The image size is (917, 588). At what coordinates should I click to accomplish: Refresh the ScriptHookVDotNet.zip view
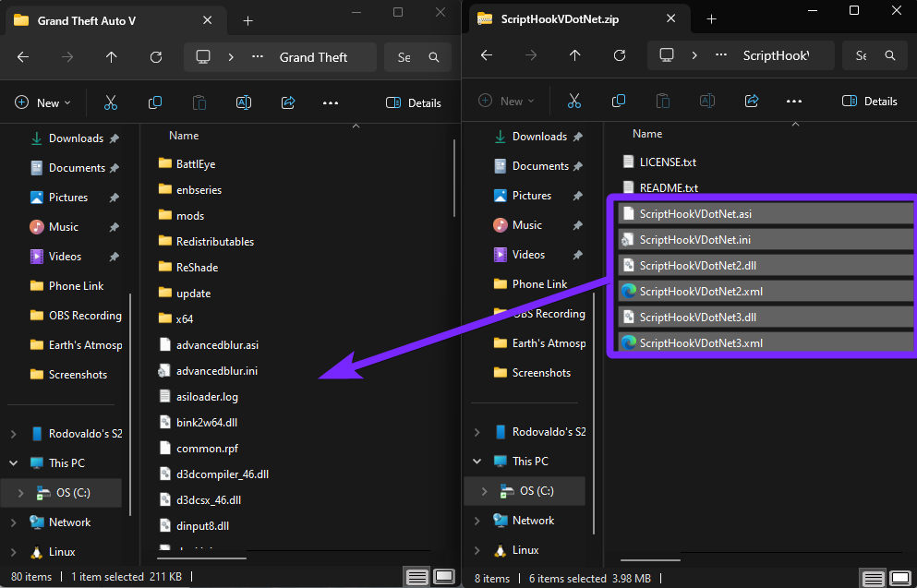(x=620, y=55)
